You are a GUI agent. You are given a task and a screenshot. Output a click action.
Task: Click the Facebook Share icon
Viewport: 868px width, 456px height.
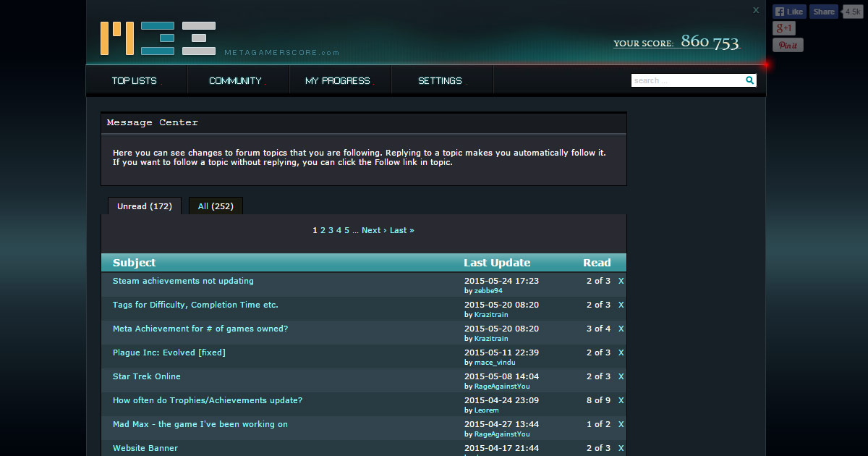click(823, 11)
